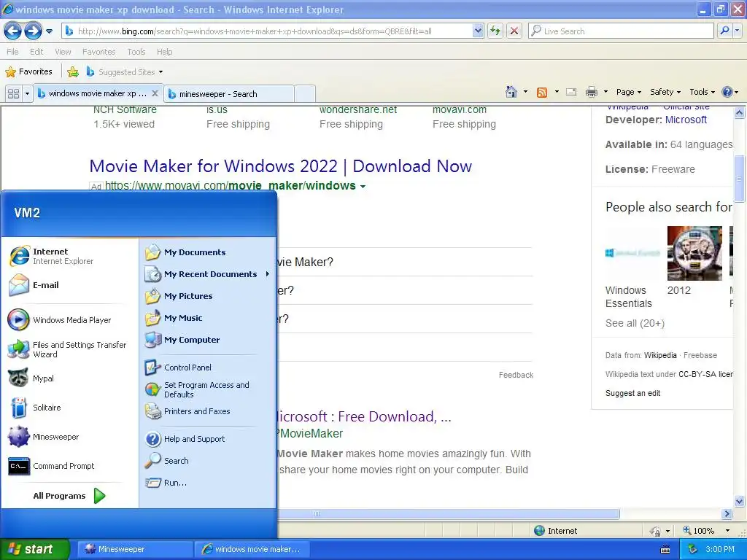Click the Stop loading icon

[514, 31]
